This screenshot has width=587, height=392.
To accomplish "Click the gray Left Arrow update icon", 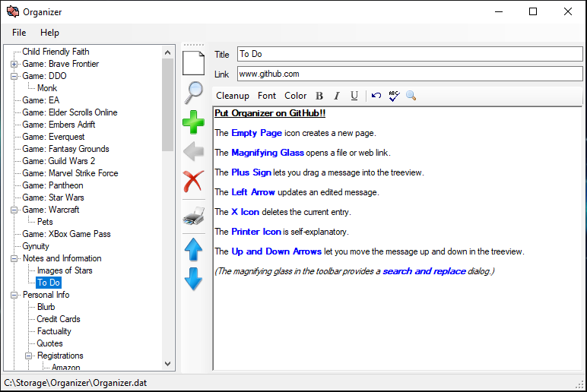I will point(194,151).
